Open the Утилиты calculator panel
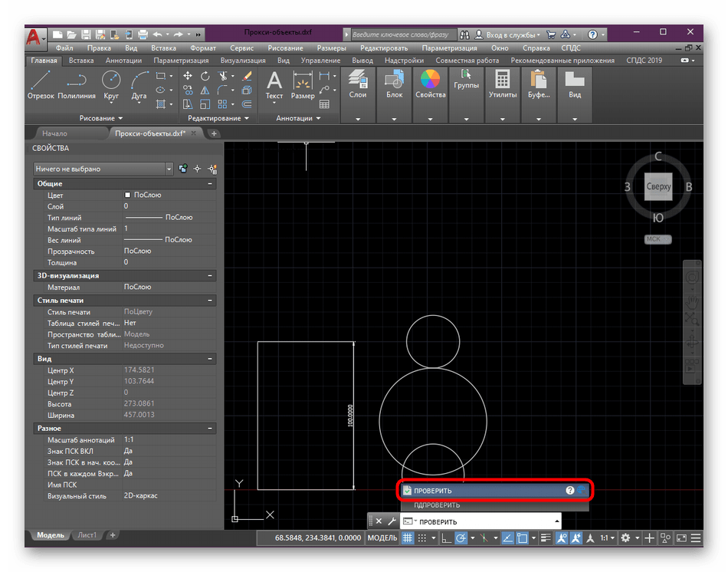 click(502, 84)
